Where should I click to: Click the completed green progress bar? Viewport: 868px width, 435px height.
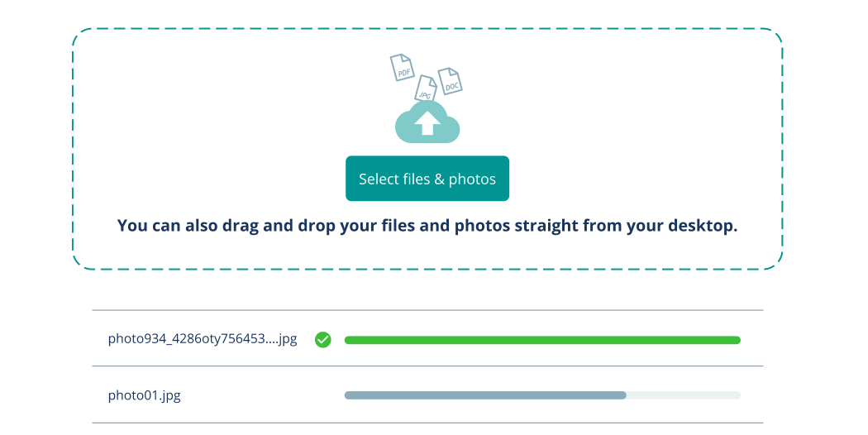(542, 340)
